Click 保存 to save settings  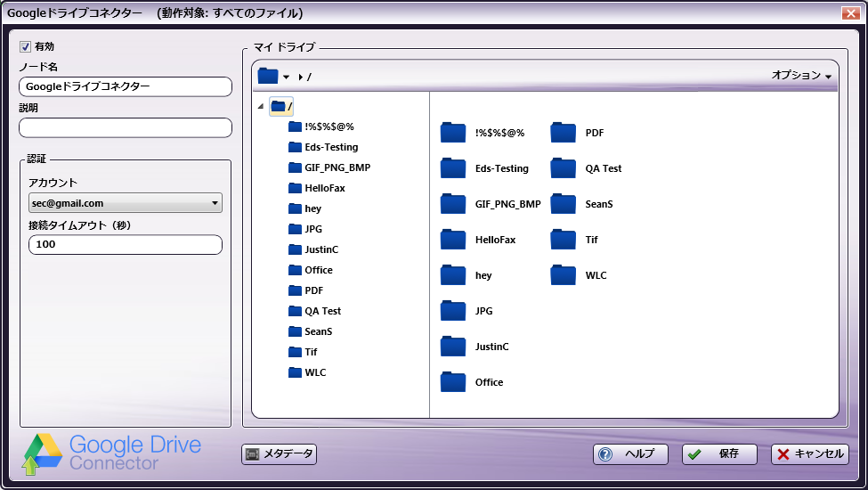(x=719, y=454)
